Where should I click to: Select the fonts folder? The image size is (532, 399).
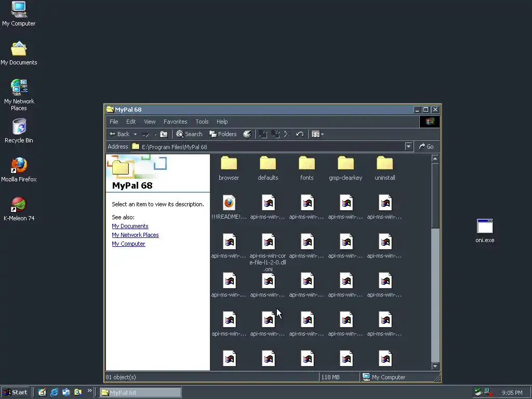point(307,168)
